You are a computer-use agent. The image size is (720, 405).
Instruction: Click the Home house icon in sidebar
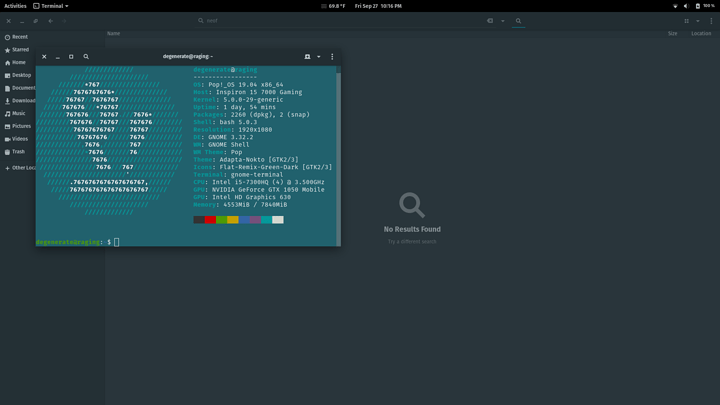[7, 63]
